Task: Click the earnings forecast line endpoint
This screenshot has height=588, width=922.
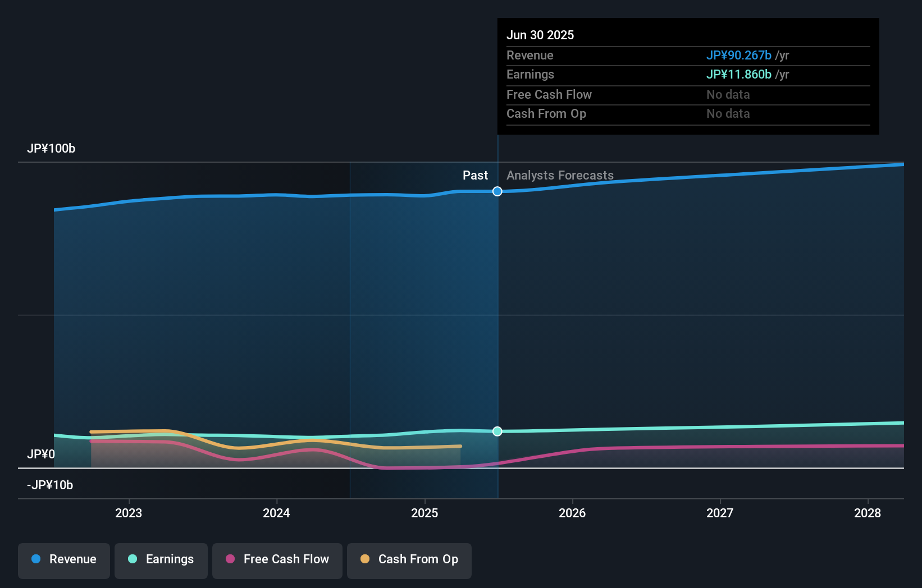Action: click(x=902, y=422)
